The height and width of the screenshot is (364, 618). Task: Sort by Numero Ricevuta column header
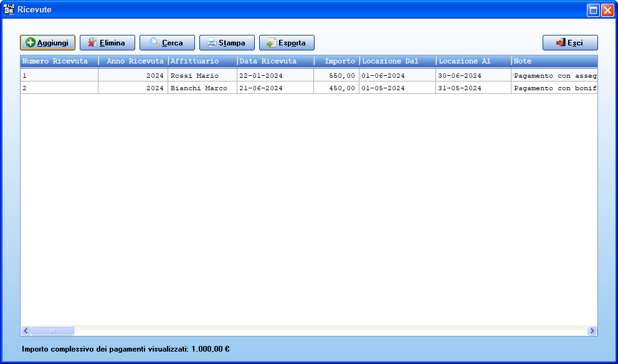(x=59, y=61)
